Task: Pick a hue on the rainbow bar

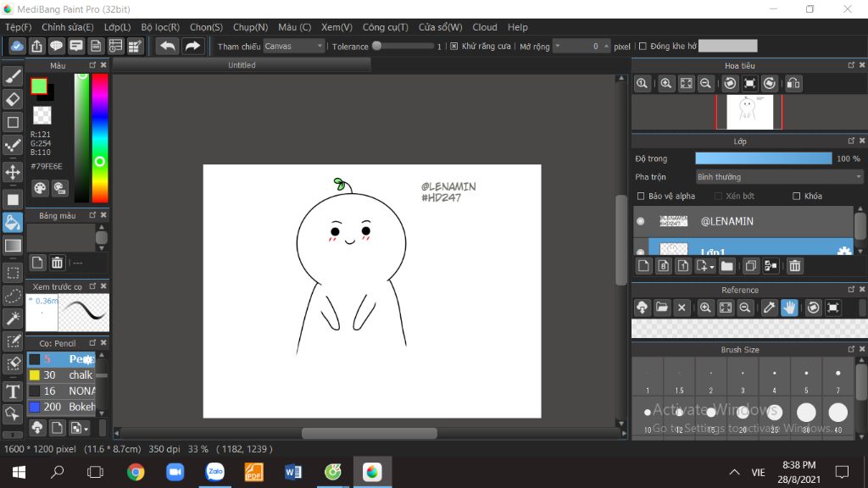Action: (x=100, y=138)
